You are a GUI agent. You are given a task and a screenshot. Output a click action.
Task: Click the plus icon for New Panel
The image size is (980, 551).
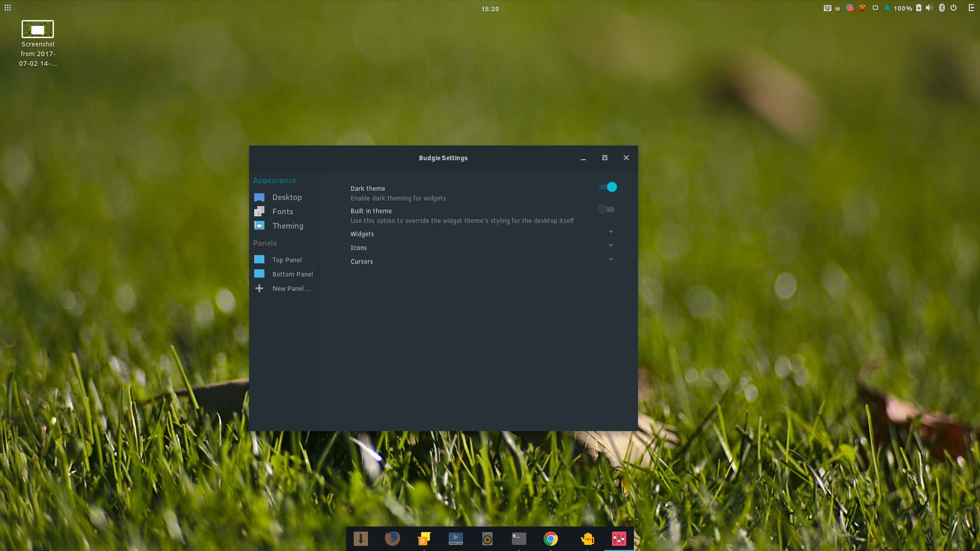[259, 288]
